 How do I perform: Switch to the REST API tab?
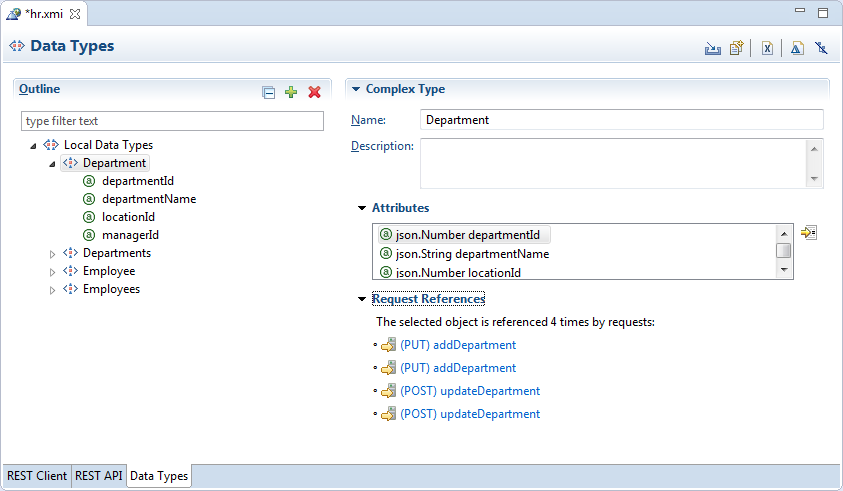point(98,476)
